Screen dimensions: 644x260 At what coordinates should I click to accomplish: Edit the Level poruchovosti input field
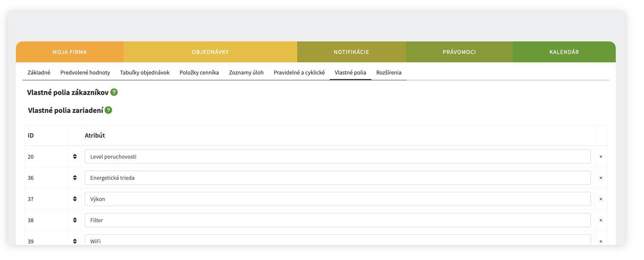[338, 157]
